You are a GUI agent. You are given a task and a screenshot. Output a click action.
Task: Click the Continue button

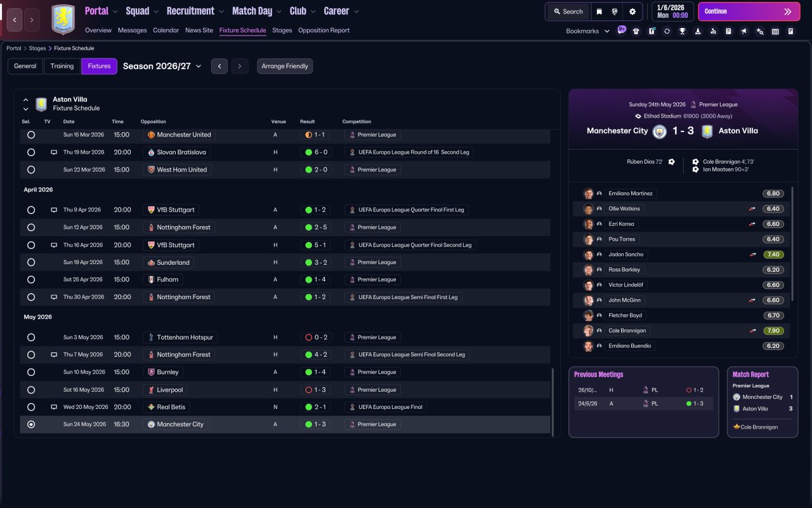[749, 11]
